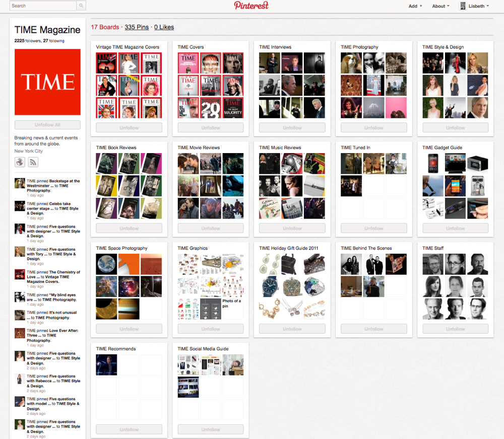Open the RSS feed icon
Image resolution: width=504 pixels, height=439 pixels.
click(x=33, y=162)
